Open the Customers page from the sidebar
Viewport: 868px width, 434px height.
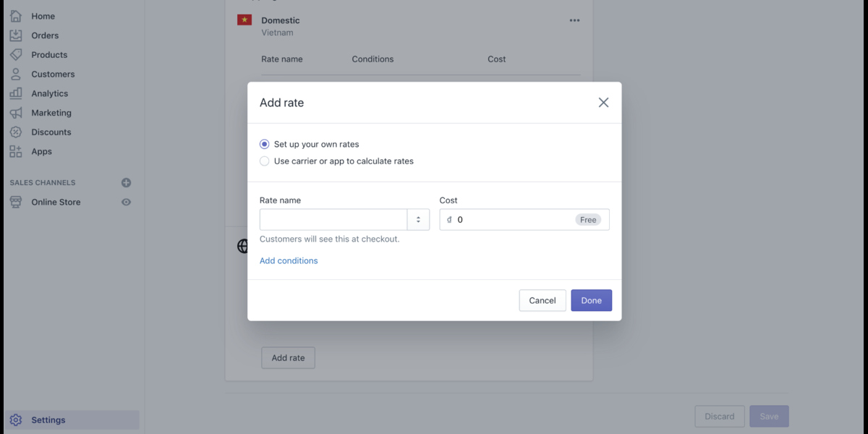(x=16, y=74)
